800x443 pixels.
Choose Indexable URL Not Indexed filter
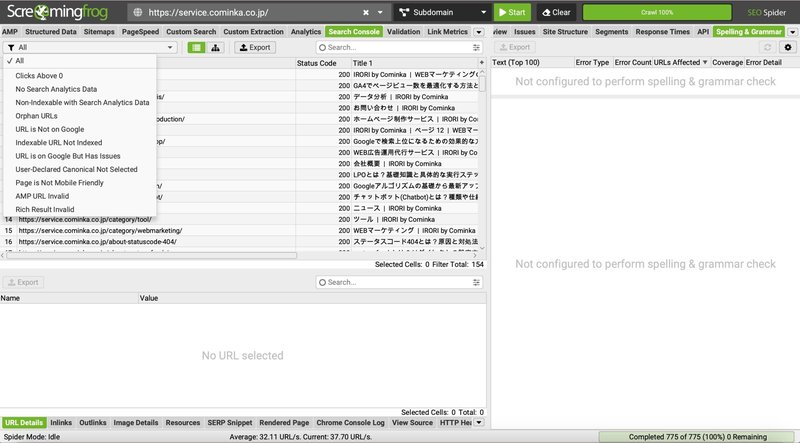click(80, 142)
